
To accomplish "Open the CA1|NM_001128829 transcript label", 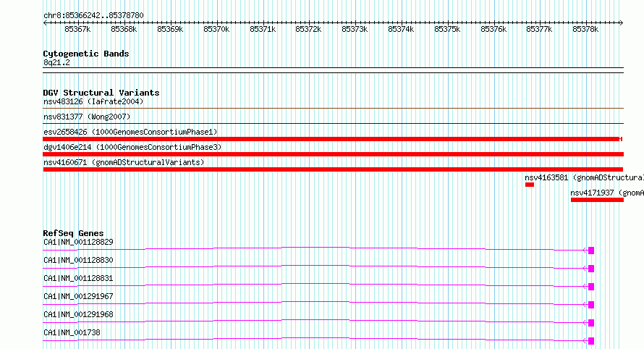I will click(78, 242).
